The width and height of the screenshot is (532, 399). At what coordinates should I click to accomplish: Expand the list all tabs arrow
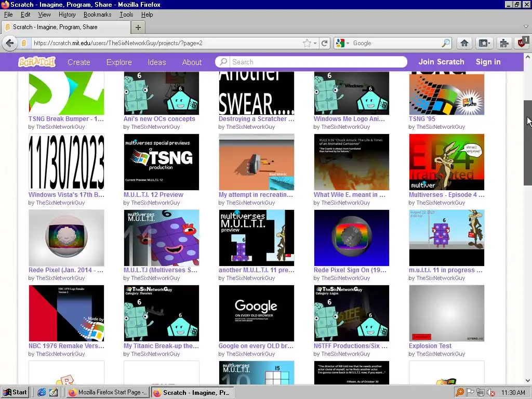526,27
